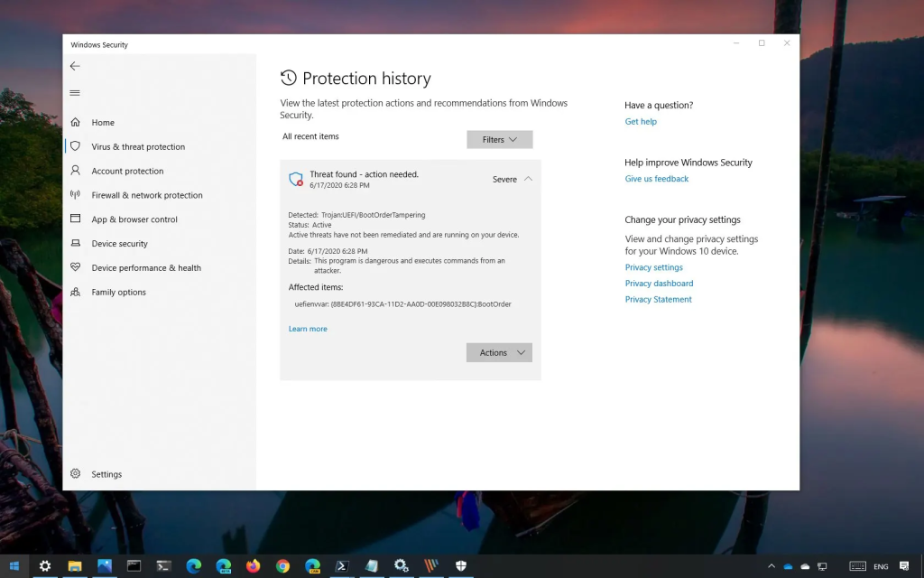This screenshot has height=578, width=924.
Task: Open the Action Center notifications icon
Action: pos(904,566)
